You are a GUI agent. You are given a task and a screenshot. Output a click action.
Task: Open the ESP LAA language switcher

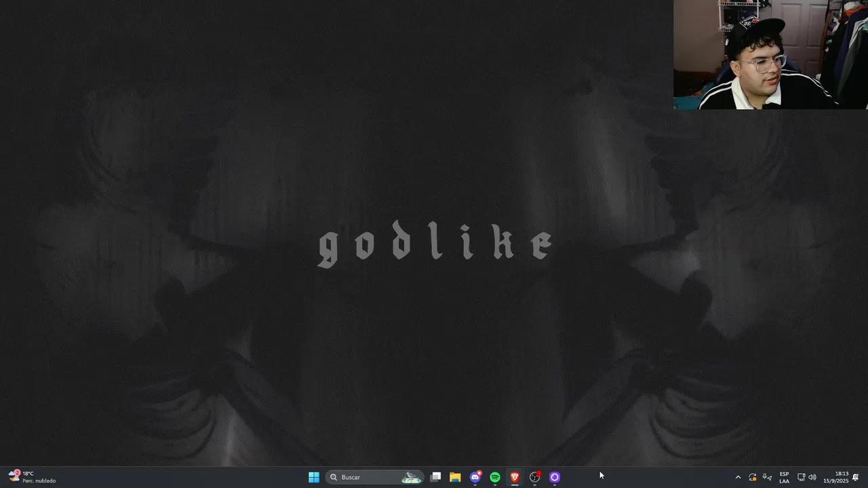click(x=784, y=477)
